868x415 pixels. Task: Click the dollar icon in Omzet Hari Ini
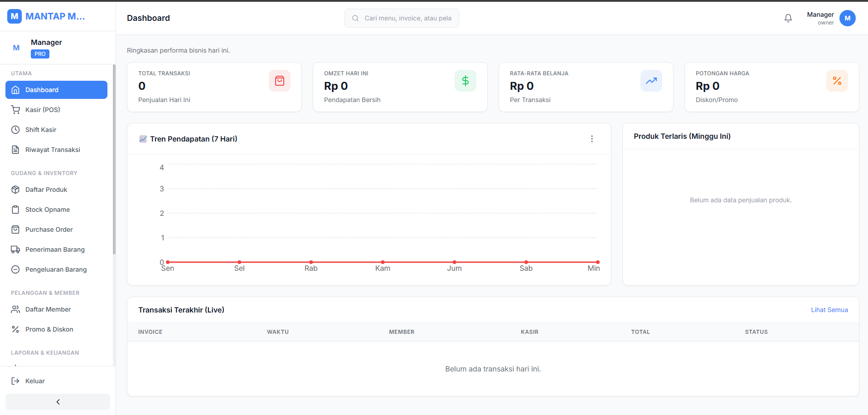click(466, 81)
